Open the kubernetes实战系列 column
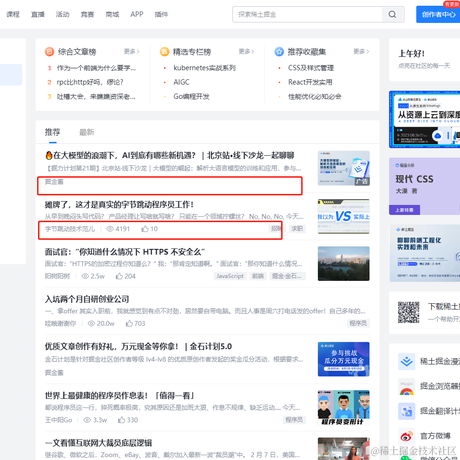The image size is (460, 460). [204, 68]
